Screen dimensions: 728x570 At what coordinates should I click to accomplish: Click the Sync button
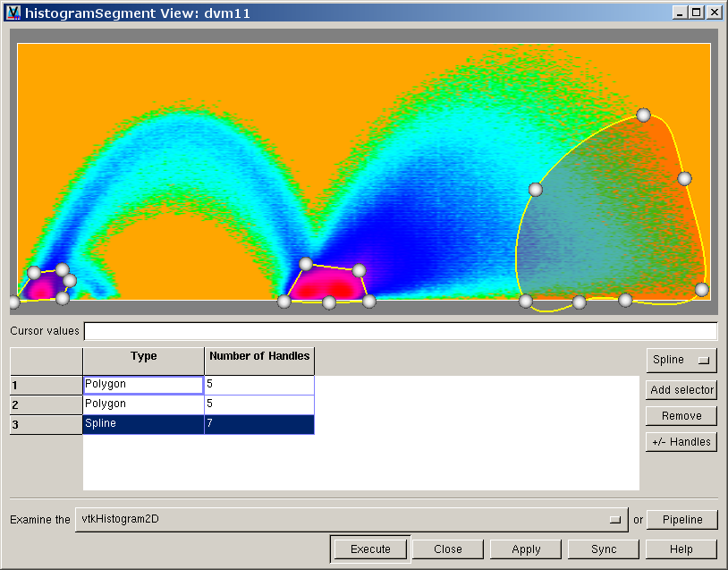604,549
